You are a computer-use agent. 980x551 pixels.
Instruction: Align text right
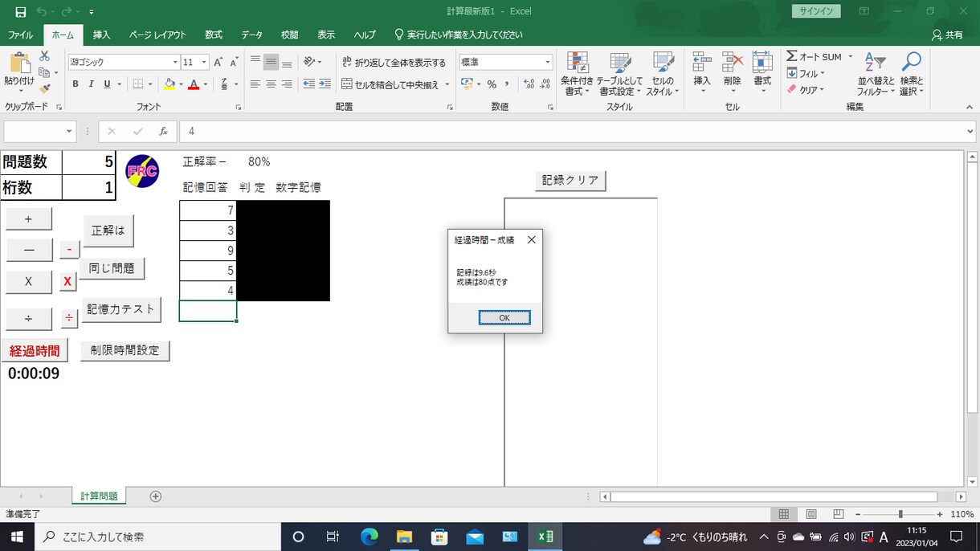[287, 84]
